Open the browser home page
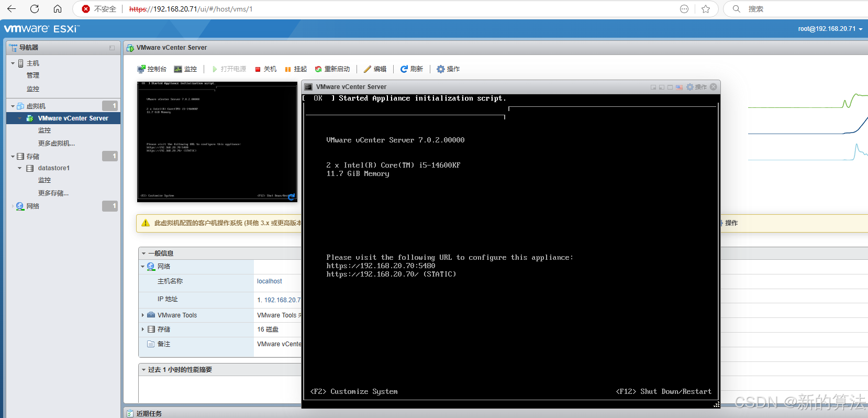 tap(58, 9)
